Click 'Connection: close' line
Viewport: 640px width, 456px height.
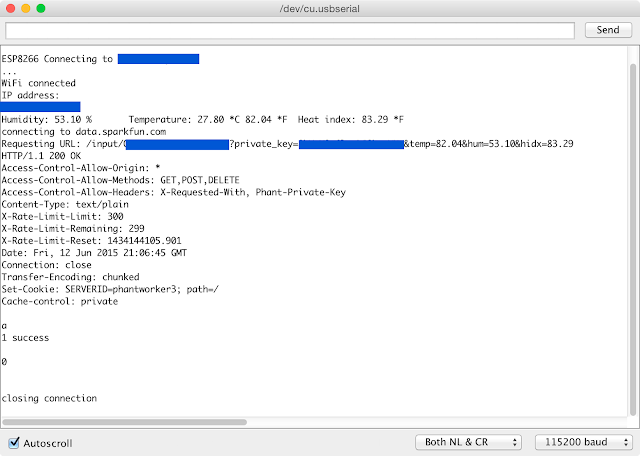click(47, 265)
